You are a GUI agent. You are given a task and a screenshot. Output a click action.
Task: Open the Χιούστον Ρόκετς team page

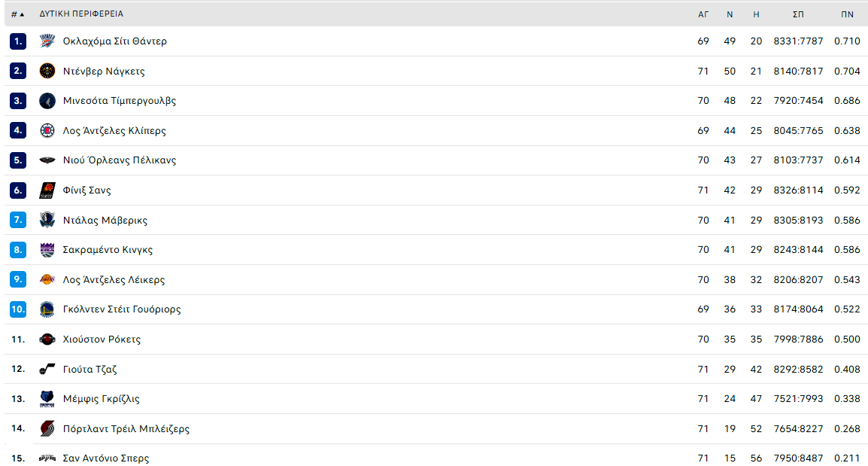[x=102, y=339]
